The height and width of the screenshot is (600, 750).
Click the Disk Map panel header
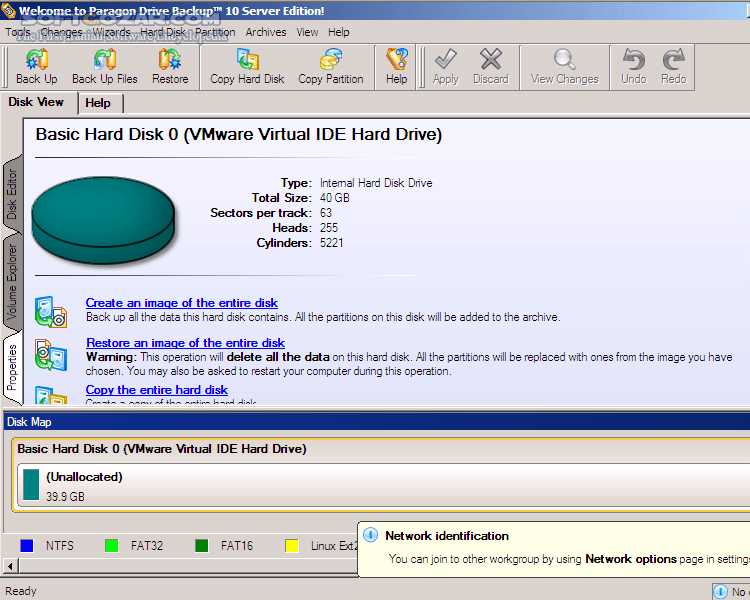point(377,422)
